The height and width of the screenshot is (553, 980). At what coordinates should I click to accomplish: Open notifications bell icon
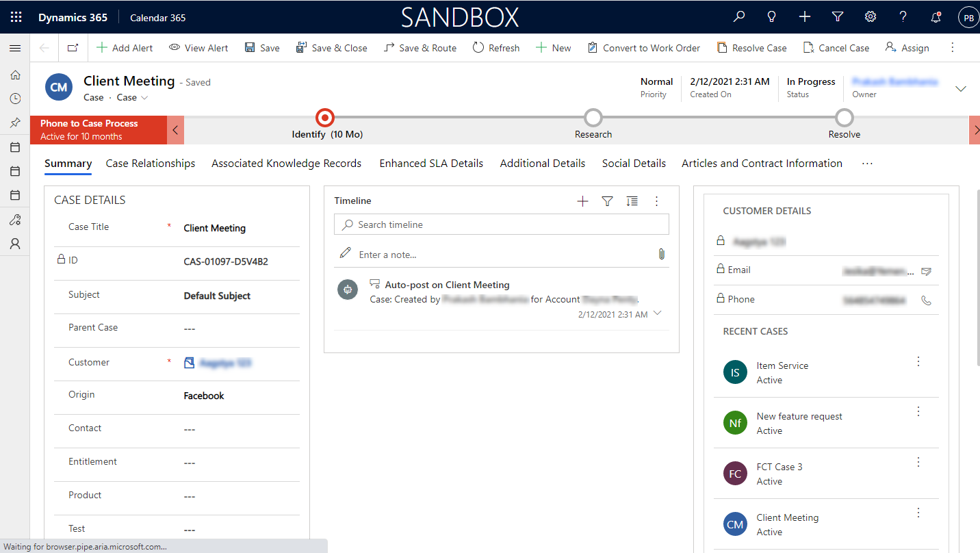936,17
